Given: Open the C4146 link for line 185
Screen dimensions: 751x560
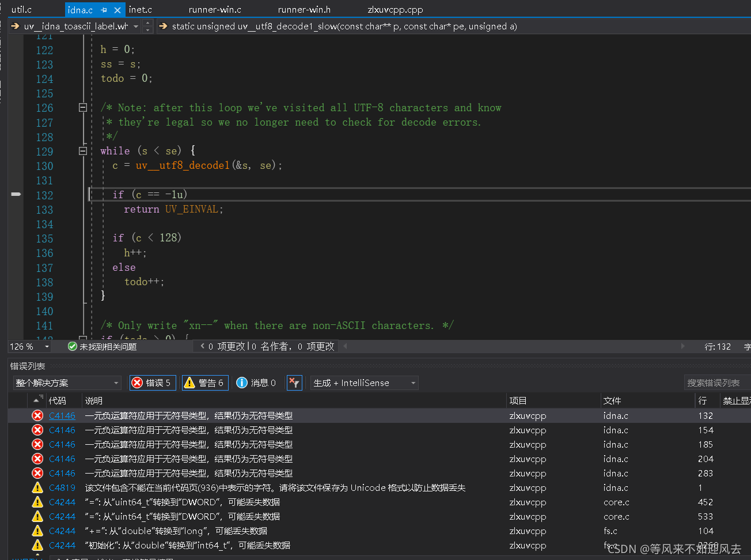Looking at the screenshot, I should (x=62, y=444).
